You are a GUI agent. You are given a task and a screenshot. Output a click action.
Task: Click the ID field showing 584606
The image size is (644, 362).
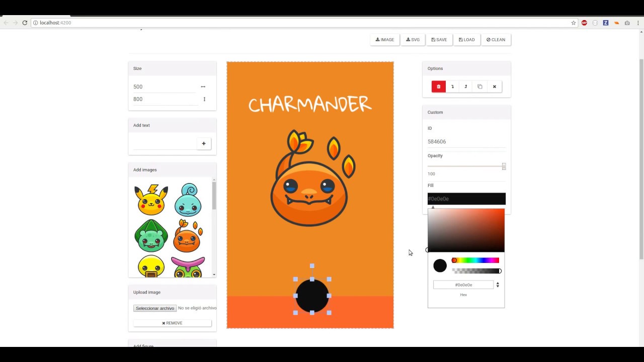click(x=466, y=142)
